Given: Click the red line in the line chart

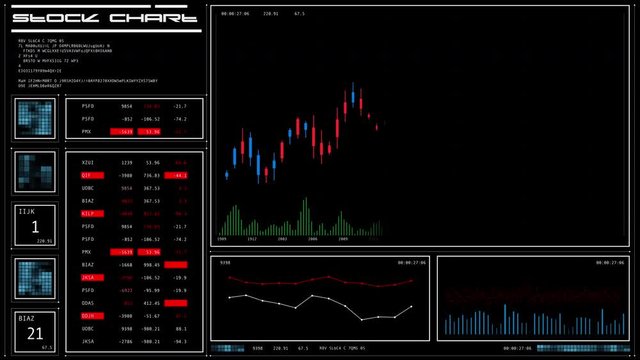Looking at the screenshot, I should pyautogui.click(x=320, y=281).
